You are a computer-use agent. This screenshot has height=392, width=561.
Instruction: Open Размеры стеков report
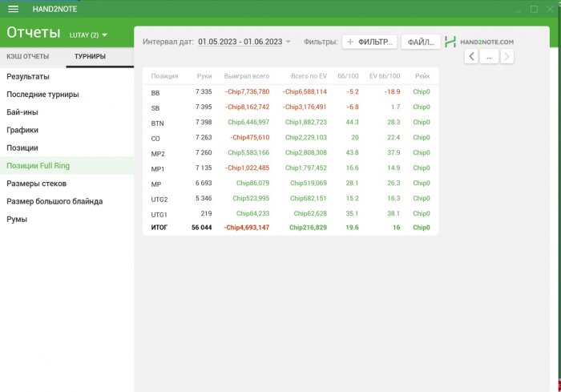37,184
